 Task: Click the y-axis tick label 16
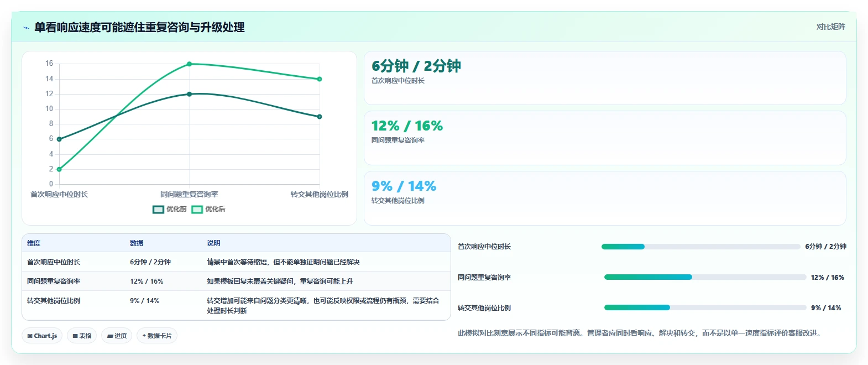49,64
